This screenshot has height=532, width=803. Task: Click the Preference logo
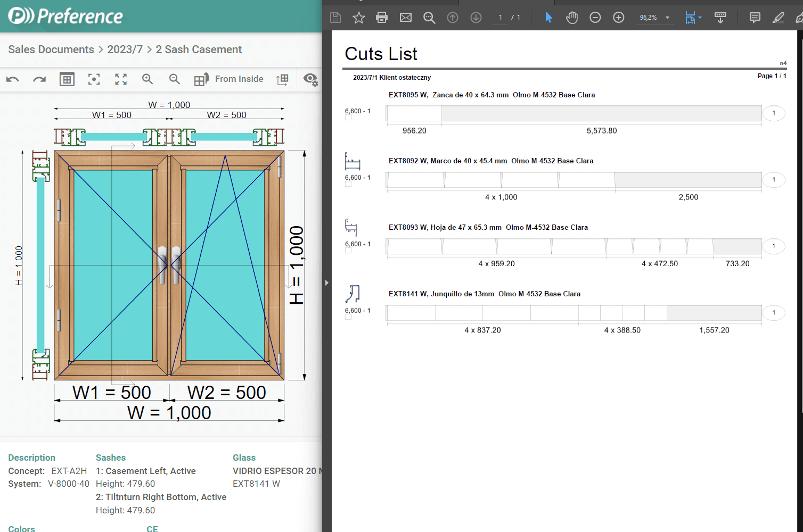point(65,16)
